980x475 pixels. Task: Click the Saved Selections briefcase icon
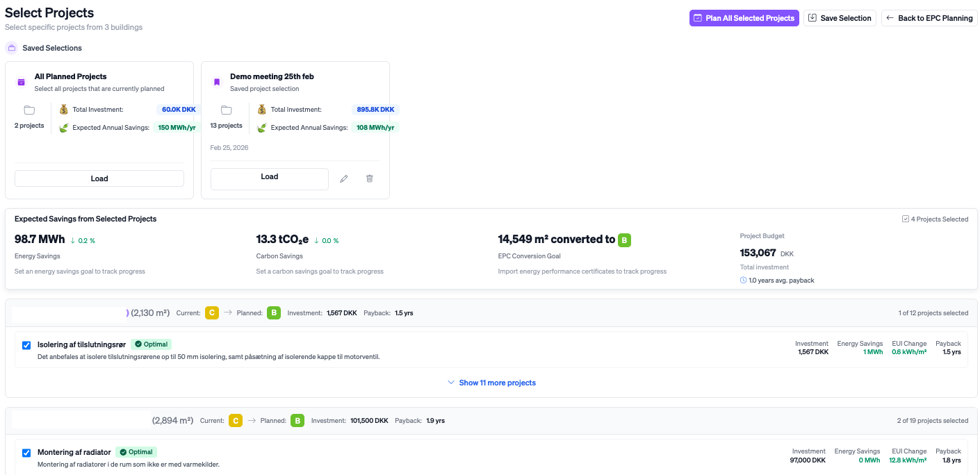(11, 48)
